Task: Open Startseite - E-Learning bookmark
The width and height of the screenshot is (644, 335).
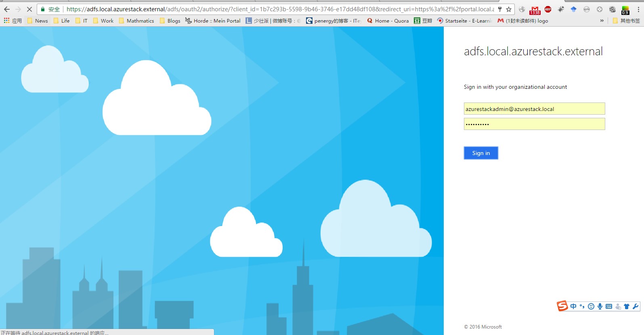Action: [x=464, y=21]
